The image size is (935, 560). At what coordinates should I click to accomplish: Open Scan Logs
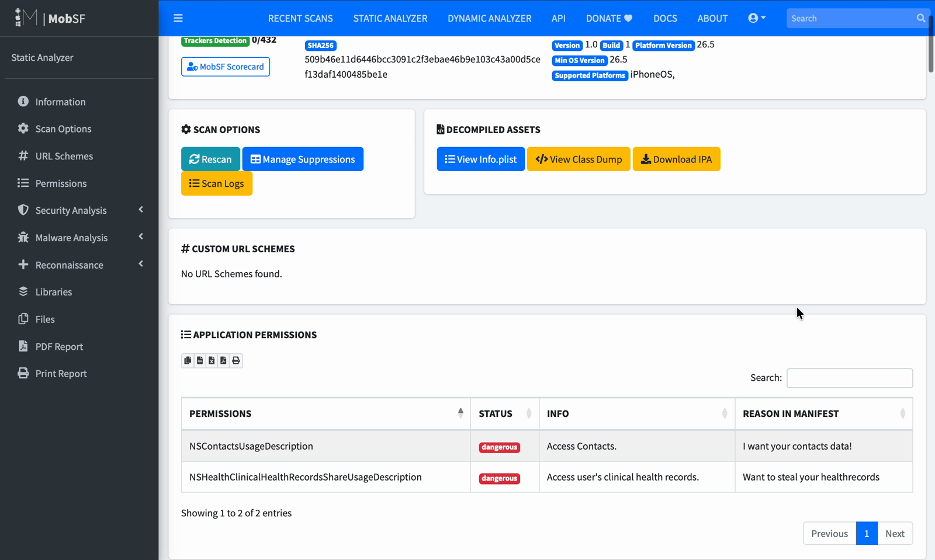coord(217,183)
